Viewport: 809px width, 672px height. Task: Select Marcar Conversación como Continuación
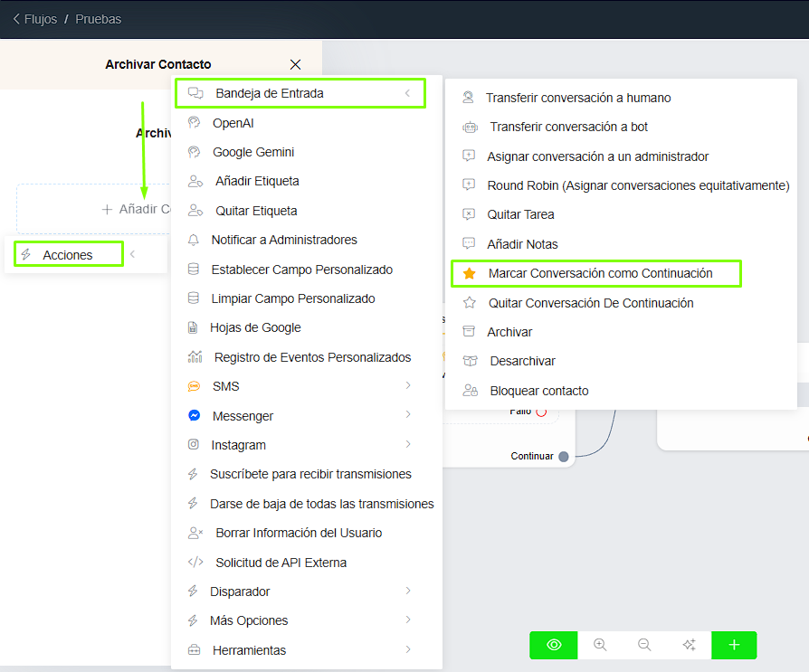tap(600, 273)
